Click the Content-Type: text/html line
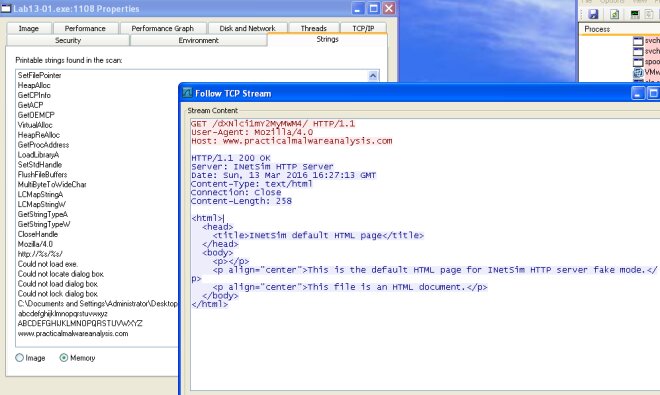Viewport: 660px width, 395px height. [x=252, y=184]
